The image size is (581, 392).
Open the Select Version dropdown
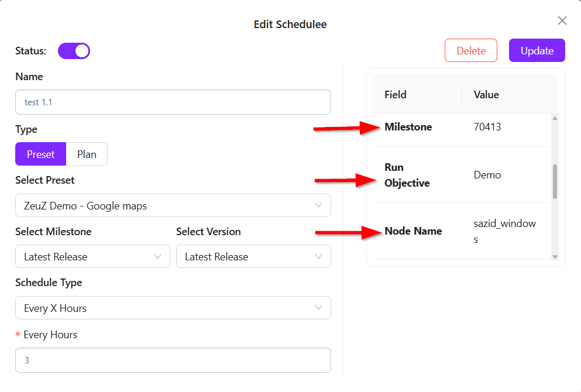tap(253, 257)
